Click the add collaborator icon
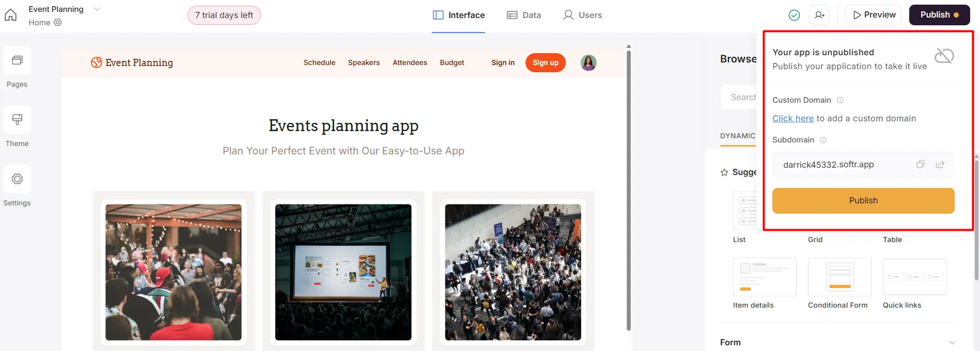The height and width of the screenshot is (351, 980). (x=819, y=15)
